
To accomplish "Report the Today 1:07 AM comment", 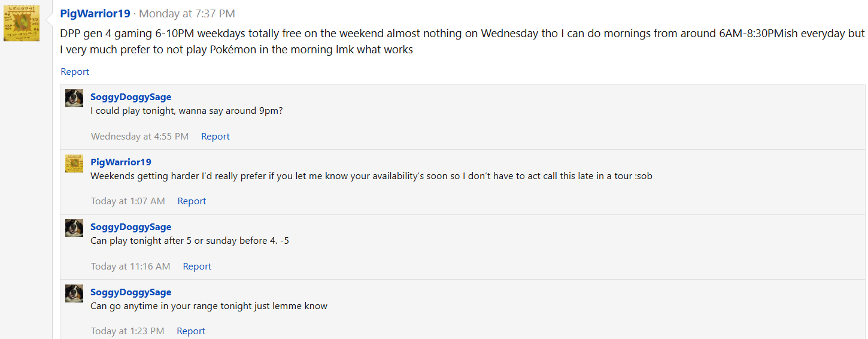I will point(192,201).
